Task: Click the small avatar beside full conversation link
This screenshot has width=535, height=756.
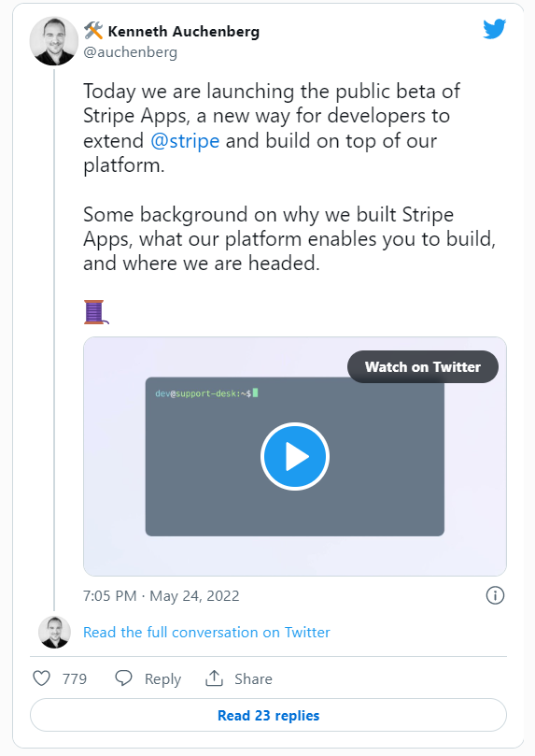Action: coord(54,632)
